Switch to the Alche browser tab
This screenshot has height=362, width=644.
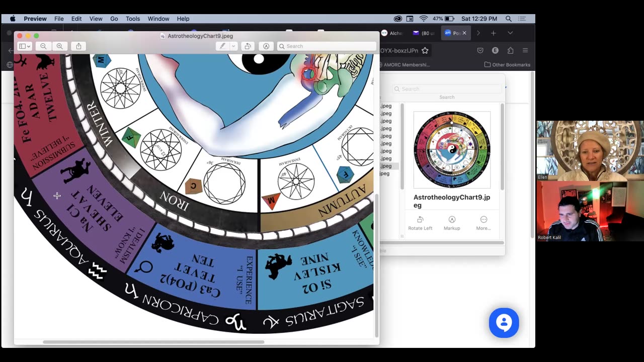[393, 33]
